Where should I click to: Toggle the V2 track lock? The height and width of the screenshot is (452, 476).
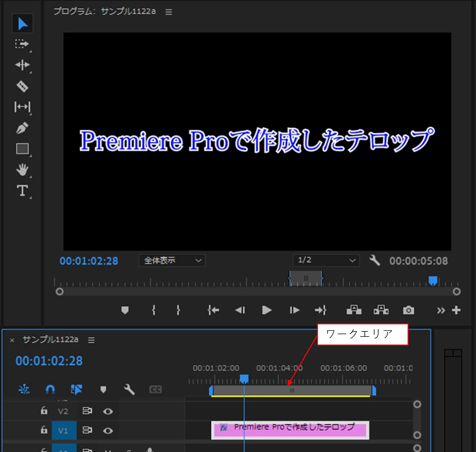[44, 411]
